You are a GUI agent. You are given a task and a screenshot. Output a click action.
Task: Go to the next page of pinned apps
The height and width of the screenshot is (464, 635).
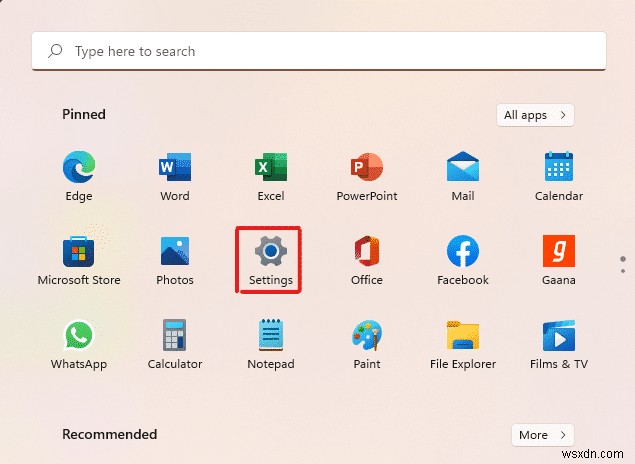coord(623,271)
